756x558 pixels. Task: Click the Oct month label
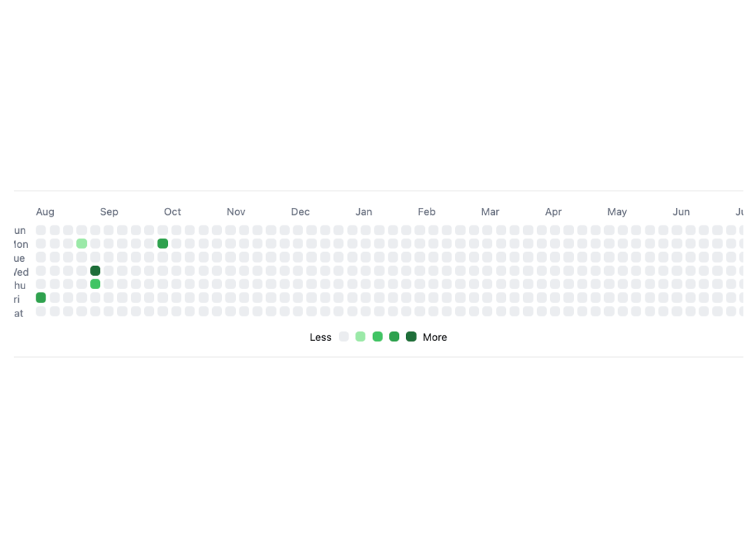pyautogui.click(x=172, y=211)
